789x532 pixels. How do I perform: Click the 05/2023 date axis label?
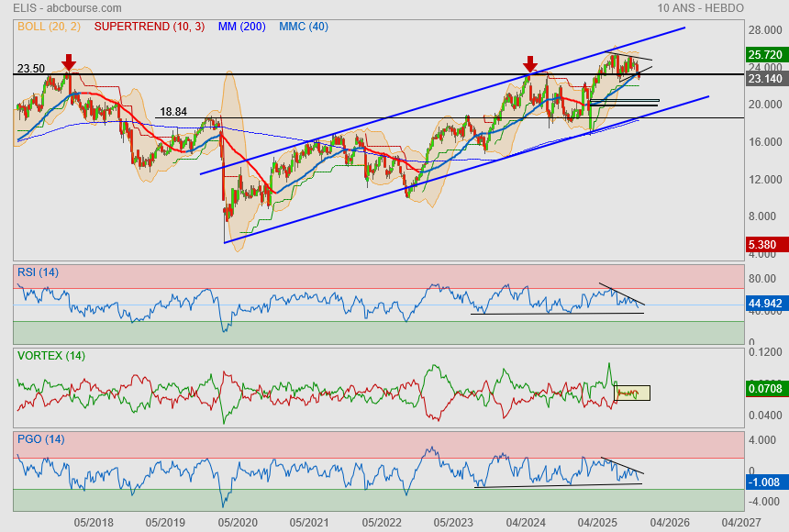click(x=453, y=523)
